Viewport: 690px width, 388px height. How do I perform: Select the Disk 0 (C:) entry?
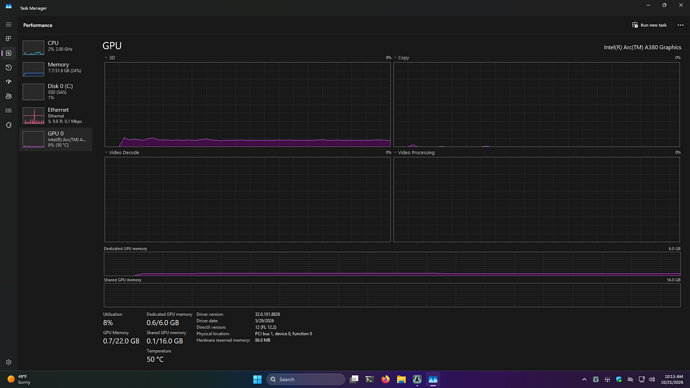click(x=55, y=92)
